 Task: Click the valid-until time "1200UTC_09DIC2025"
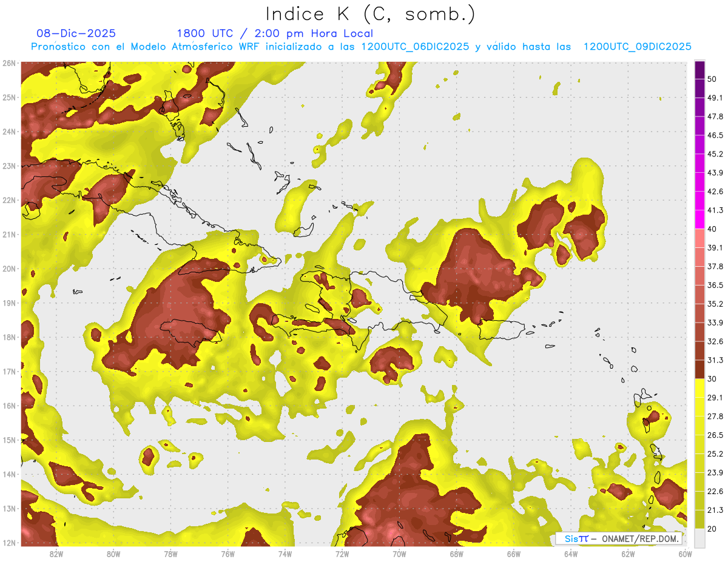click(637, 47)
